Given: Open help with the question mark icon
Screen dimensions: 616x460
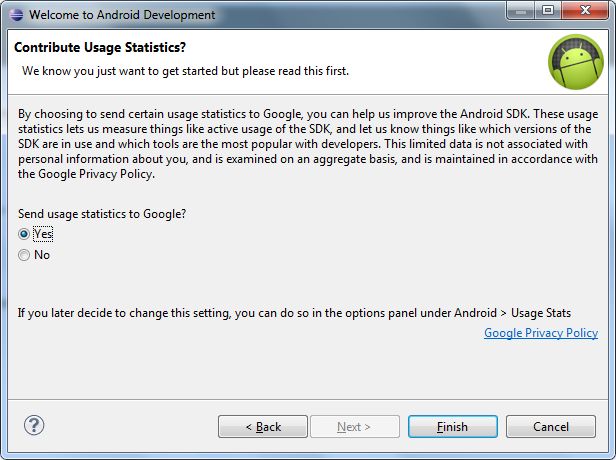Looking at the screenshot, I should click(34, 425).
